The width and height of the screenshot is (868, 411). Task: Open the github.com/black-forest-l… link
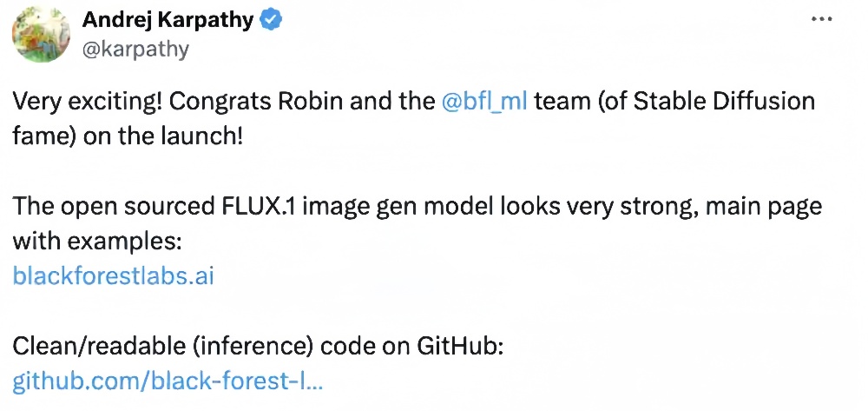[x=168, y=381]
